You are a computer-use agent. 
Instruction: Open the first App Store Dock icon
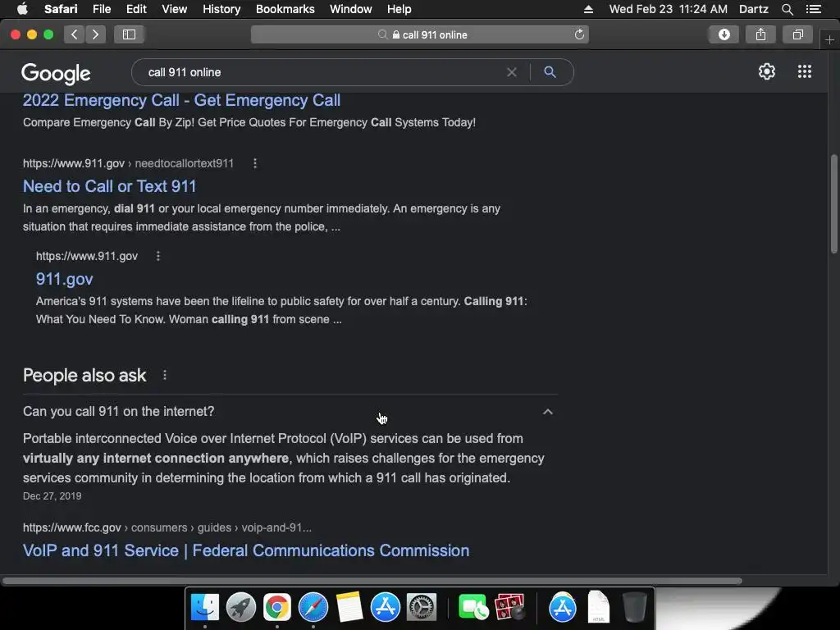(386, 607)
